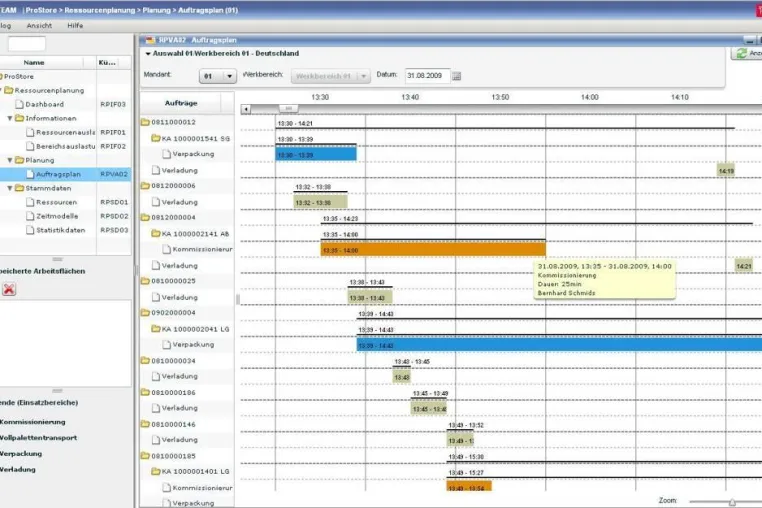
Task: Select Ressourcenauslastung RPIF01 tree item
Action: pyautogui.click(x=65, y=132)
